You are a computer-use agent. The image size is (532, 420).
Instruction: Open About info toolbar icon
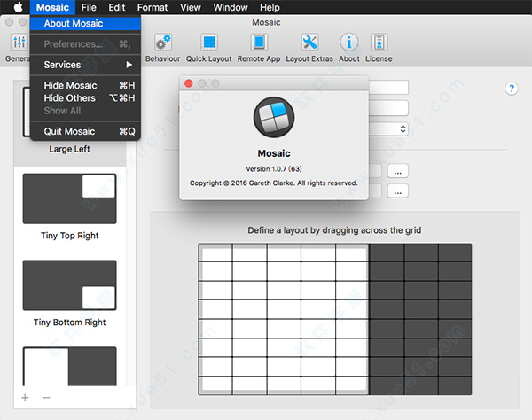[349, 43]
